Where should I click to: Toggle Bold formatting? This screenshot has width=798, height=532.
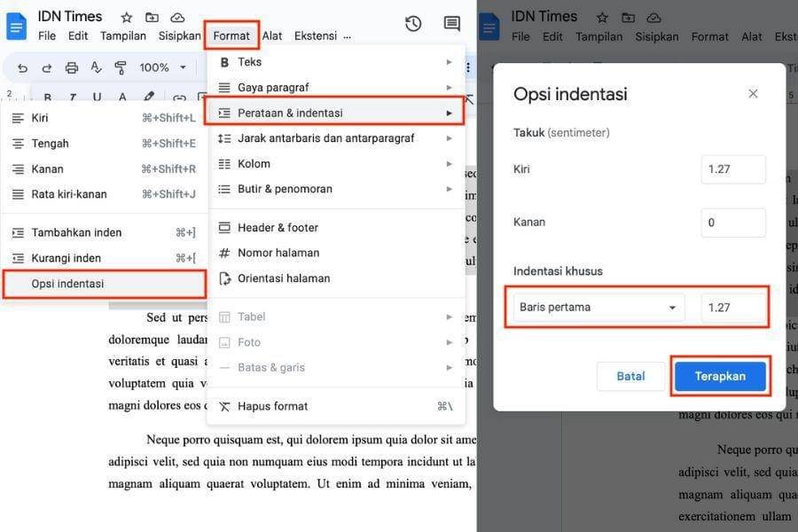[47, 95]
